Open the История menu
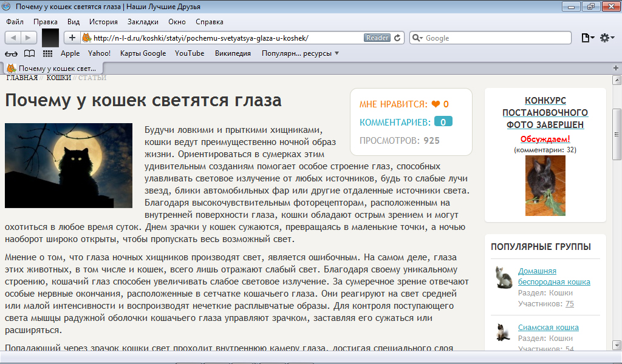 103,22
